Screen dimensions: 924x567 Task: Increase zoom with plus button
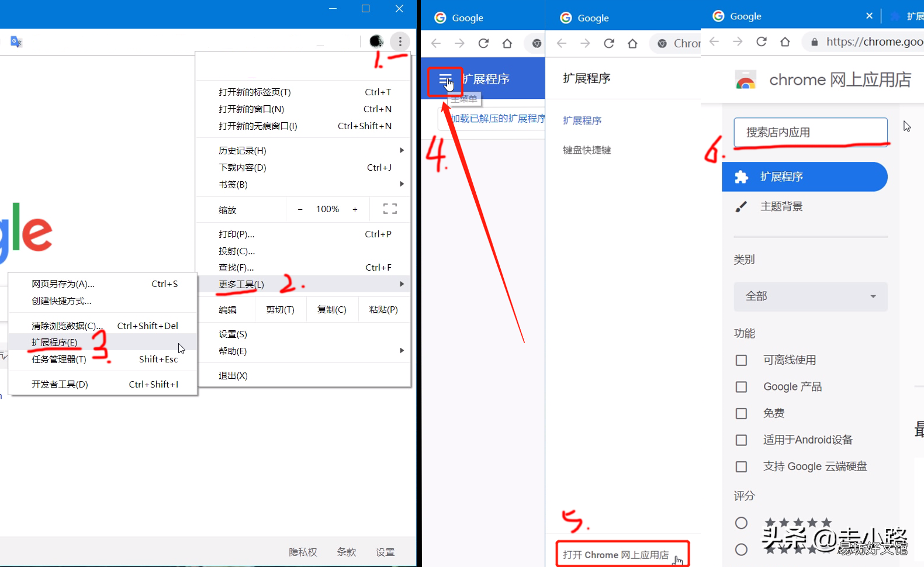click(355, 209)
